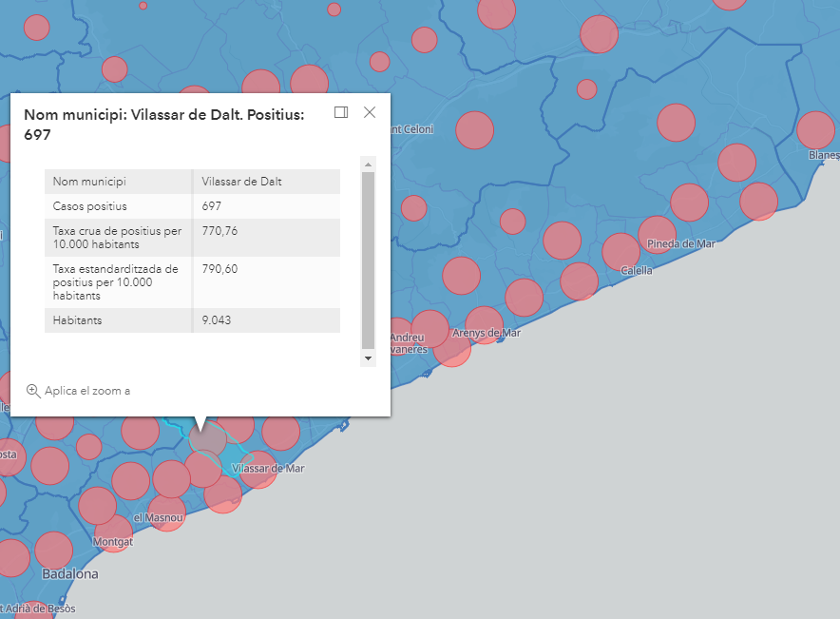Select the 'Casos positius' row label

(89, 206)
